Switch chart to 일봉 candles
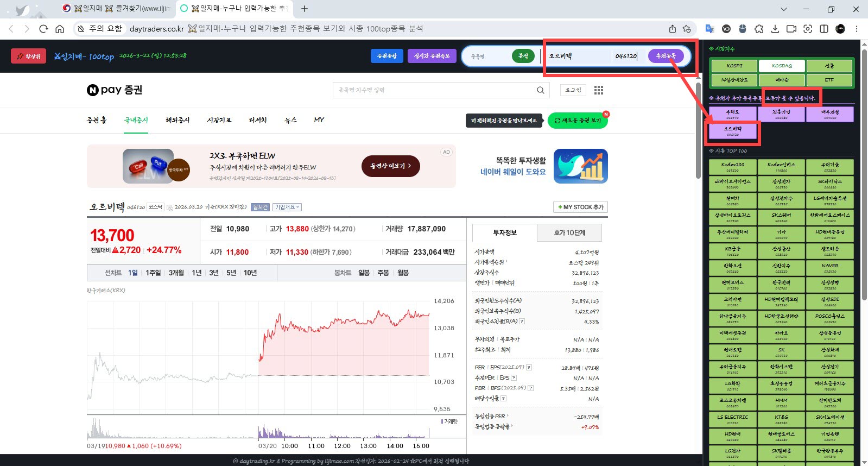868x466 pixels. pyautogui.click(x=364, y=273)
